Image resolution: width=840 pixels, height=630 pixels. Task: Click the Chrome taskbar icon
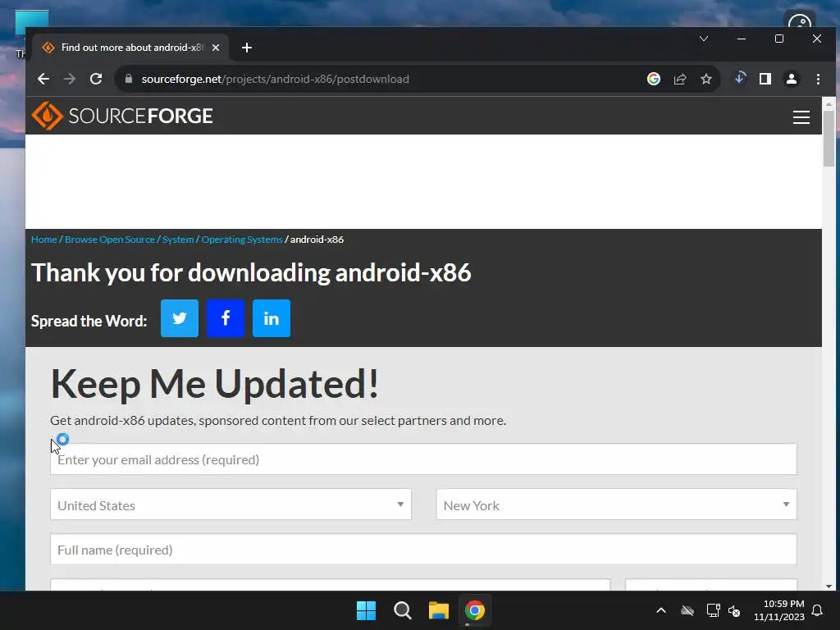tap(475, 610)
